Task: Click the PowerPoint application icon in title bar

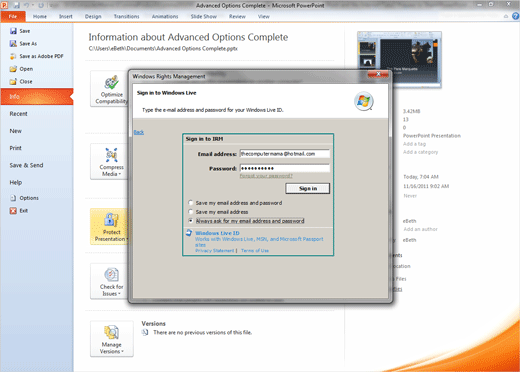Action: (x=5, y=5)
